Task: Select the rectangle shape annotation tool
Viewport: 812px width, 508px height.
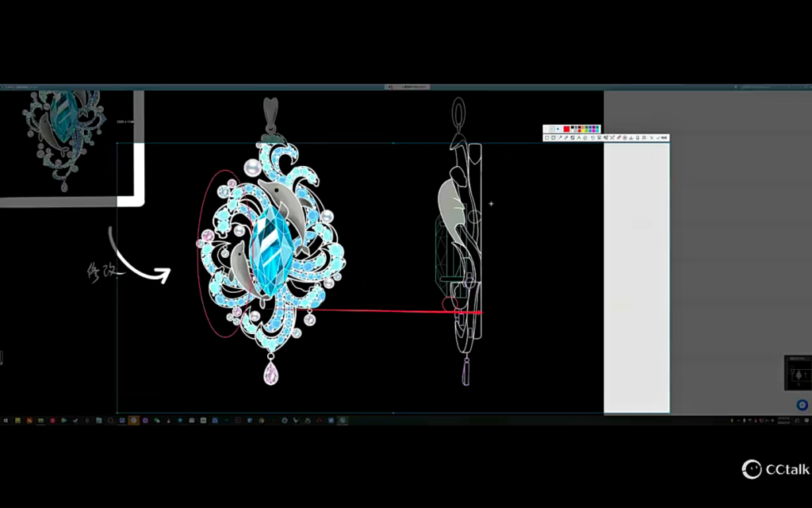Action: click(547, 138)
